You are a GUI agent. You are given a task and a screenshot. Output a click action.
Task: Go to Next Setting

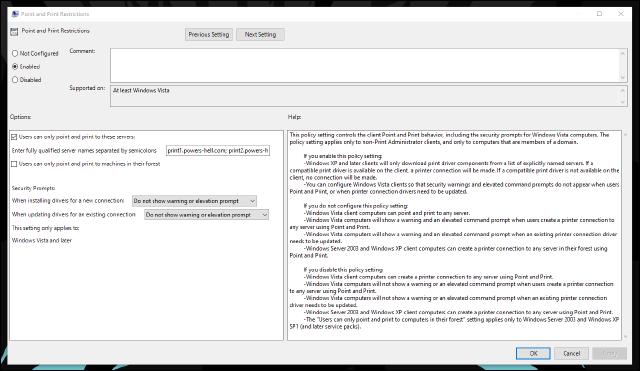coord(260,35)
